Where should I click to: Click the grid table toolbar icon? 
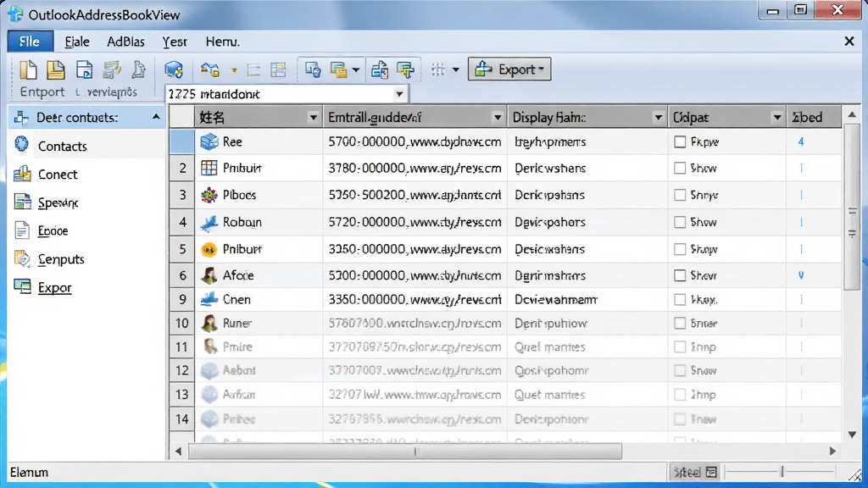278,69
